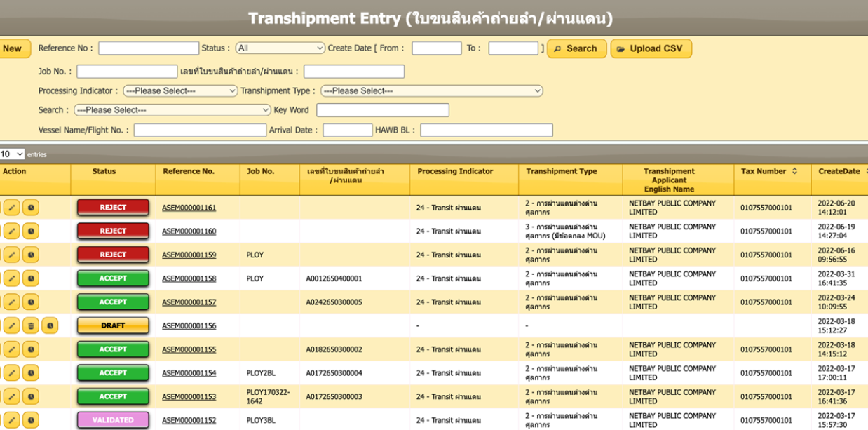View history clock for ASEM000001154
868x430 pixels.
tap(31, 373)
